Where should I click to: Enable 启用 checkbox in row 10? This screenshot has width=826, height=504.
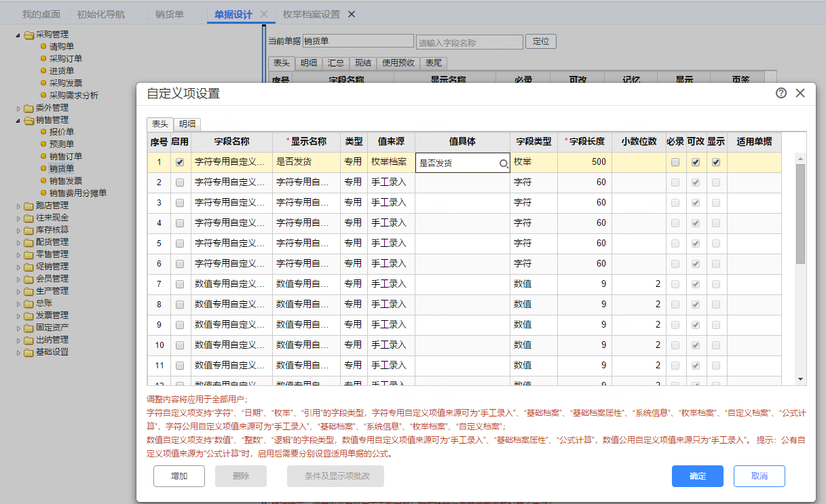click(x=180, y=346)
